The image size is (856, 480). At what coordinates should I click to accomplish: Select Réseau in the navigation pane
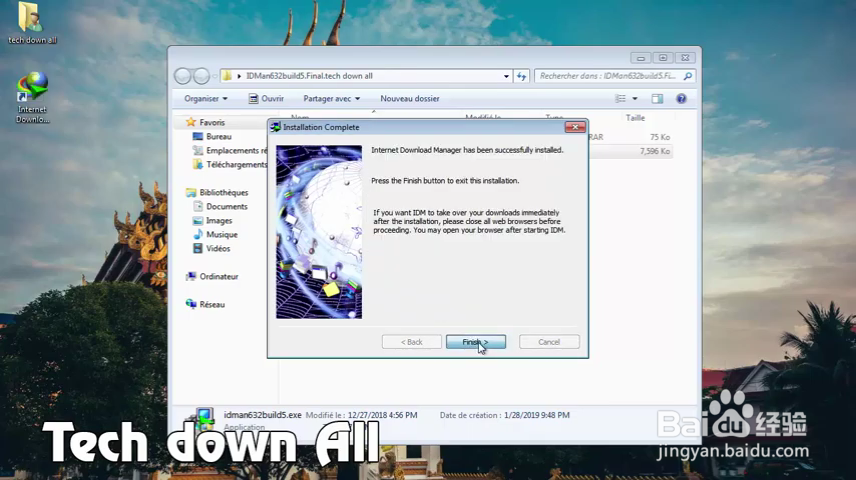tap(205, 304)
